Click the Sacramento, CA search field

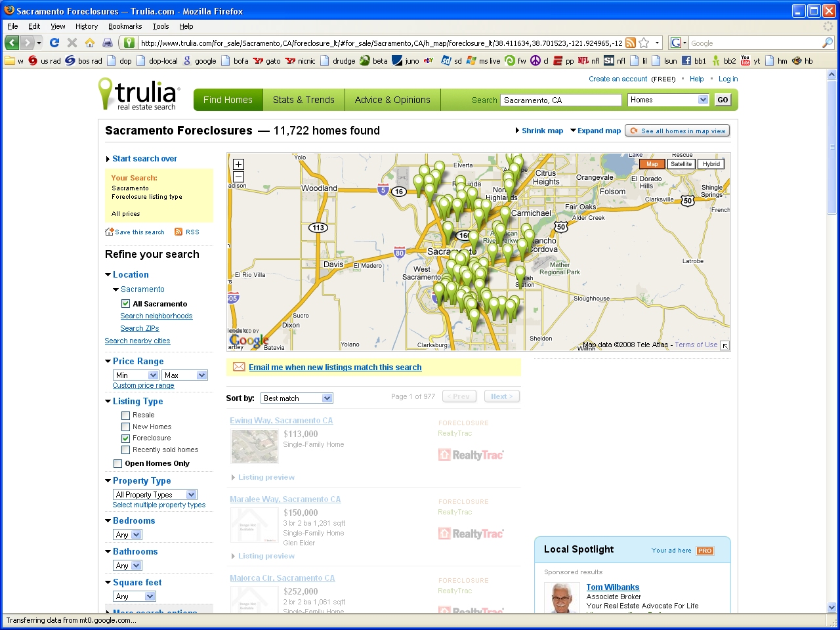[x=561, y=100]
